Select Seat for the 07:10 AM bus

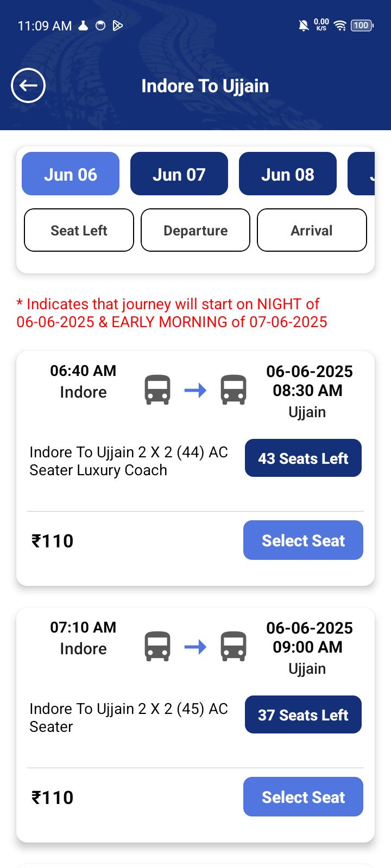[303, 797]
